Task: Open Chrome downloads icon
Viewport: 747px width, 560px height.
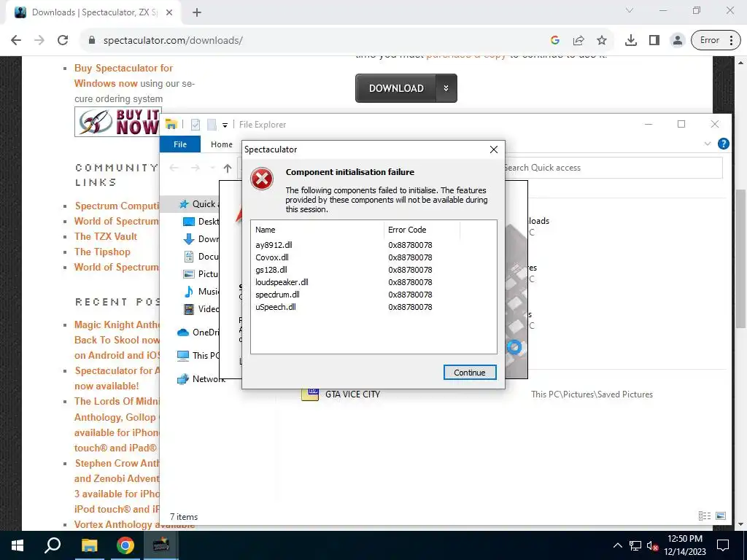Action: (x=631, y=40)
